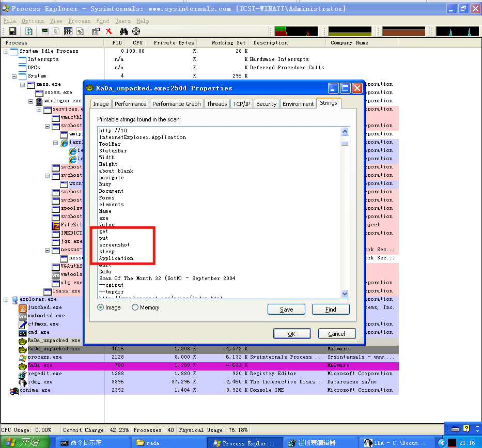Viewport: 482px width, 448px height.
Task: Click the DLL/handle view toolbar icon
Action: (x=80, y=32)
